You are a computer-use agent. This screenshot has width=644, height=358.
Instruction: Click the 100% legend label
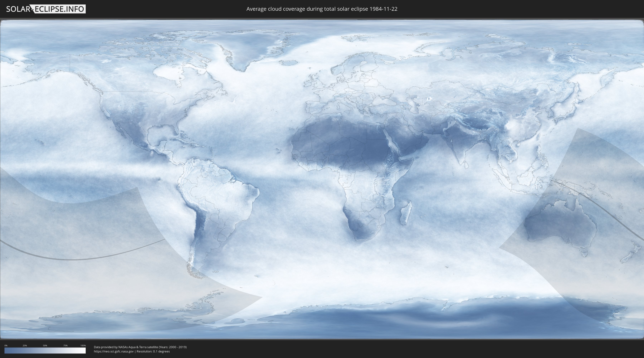(83, 345)
